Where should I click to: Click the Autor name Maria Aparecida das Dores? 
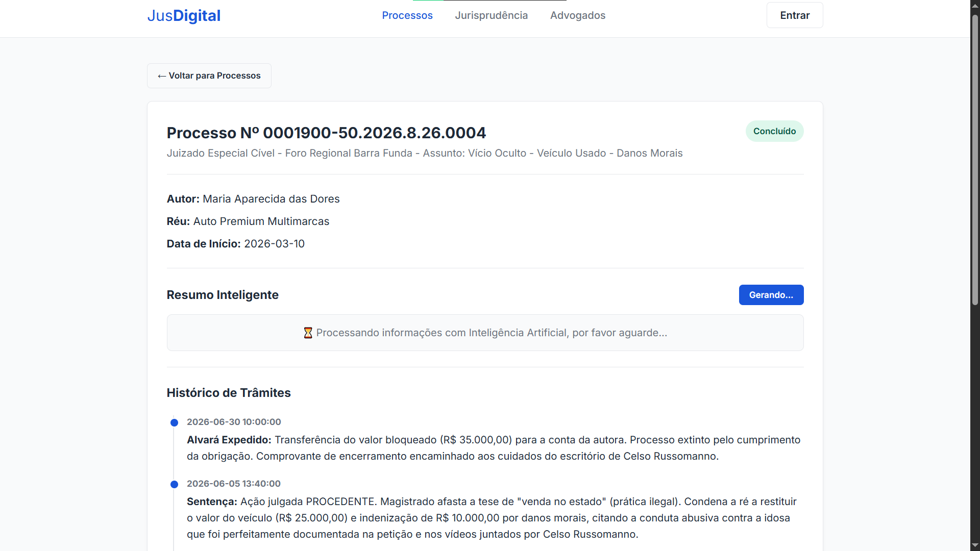click(x=271, y=199)
